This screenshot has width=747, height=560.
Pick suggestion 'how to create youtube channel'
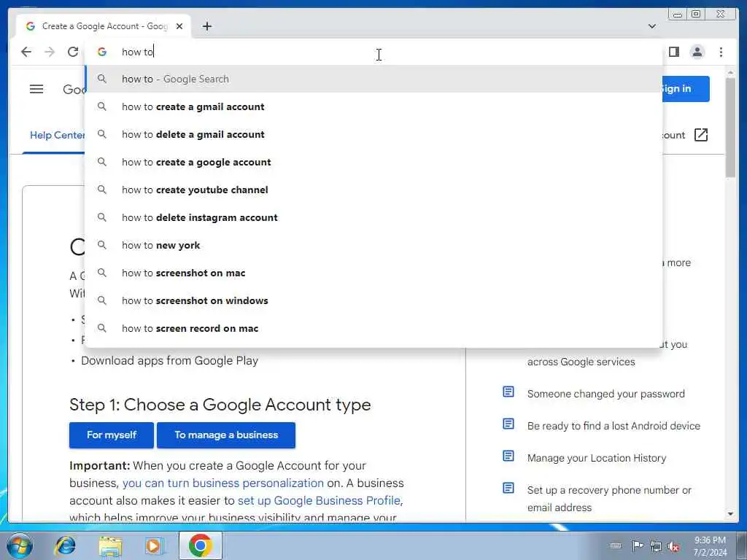[374, 190]
